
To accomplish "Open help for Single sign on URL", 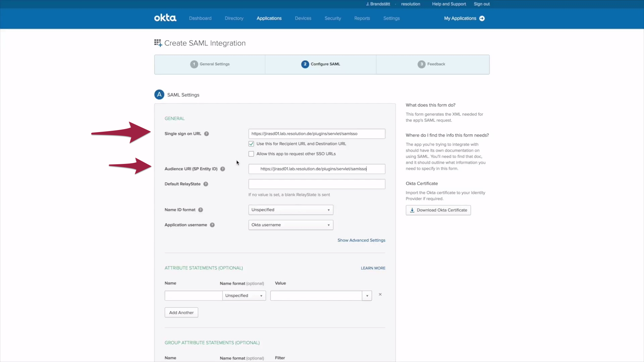I will (207, 134).
